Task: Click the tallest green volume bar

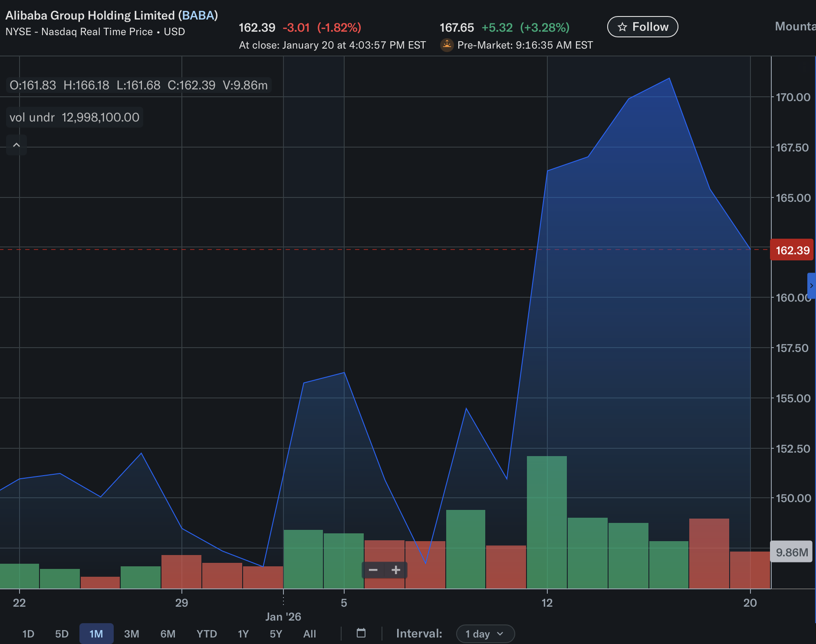Action: coord(546,521)
